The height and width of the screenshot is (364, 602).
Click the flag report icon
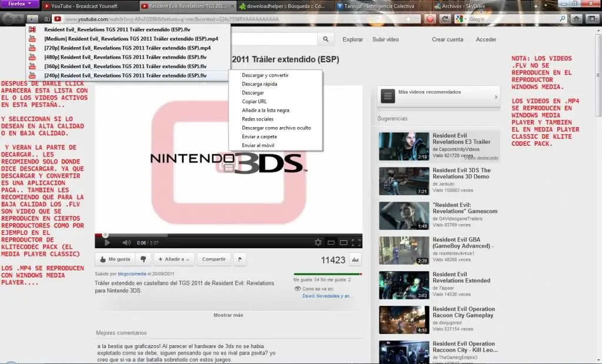click(x=240, y=259)
